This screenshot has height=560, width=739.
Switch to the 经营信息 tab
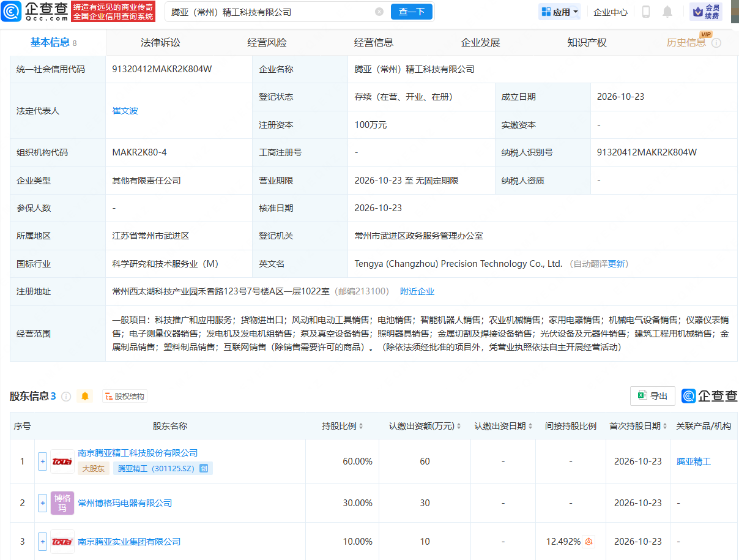373,43
